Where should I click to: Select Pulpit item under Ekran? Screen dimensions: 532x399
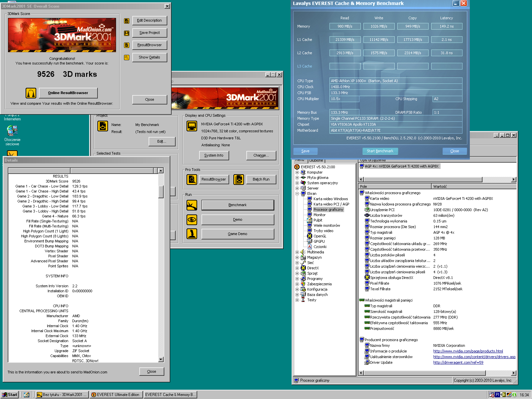click(315, 220)
